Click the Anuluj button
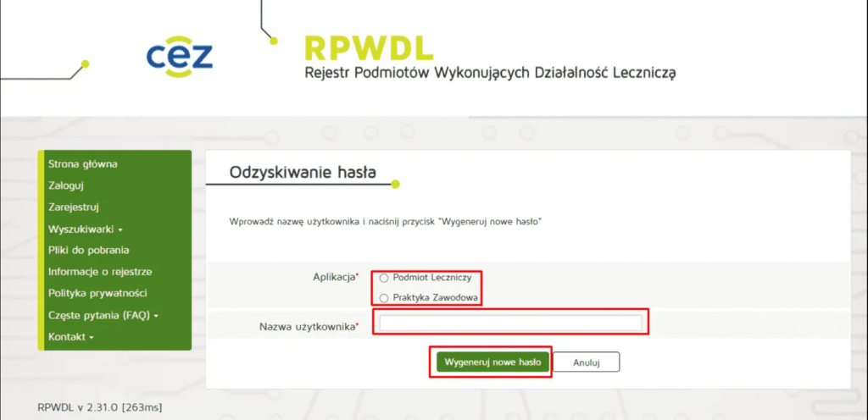The width and height of the screenshot is (868, 420). pyautogui.click(x=586, y=362)
